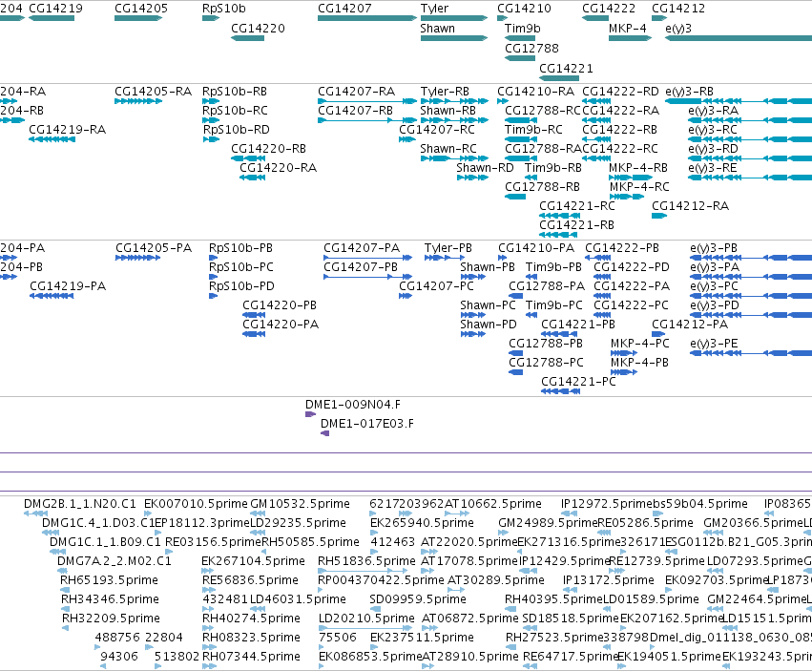Open the Shawn gene label
Screen dimensions: 812x671
pyautogui.click(x=438, y=29)
